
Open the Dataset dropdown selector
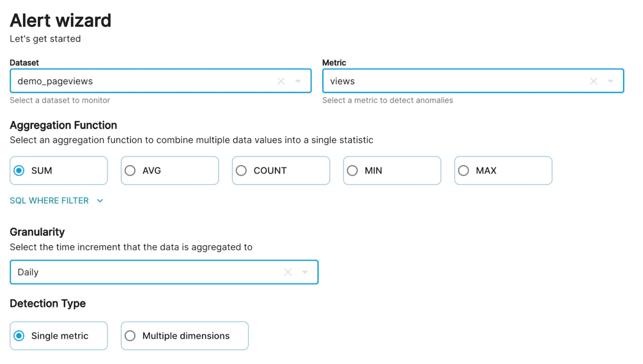point(298,81)
